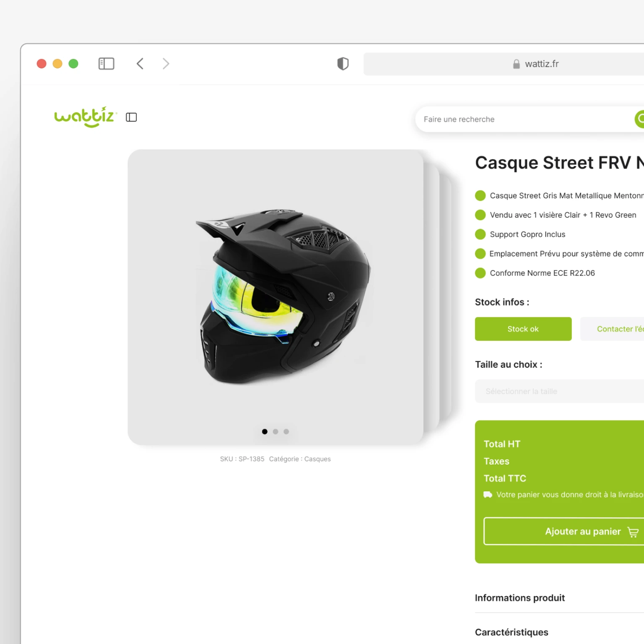The height and width of the screenshot is (644, 644).
Task: Go back with the browser arrow
Action: (x=140, y=64)
